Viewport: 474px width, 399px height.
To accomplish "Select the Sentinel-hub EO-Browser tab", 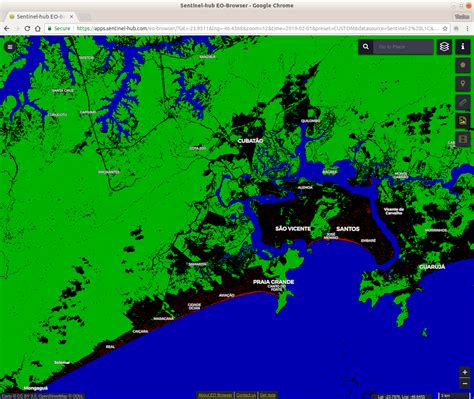I will tap(40, 16).
